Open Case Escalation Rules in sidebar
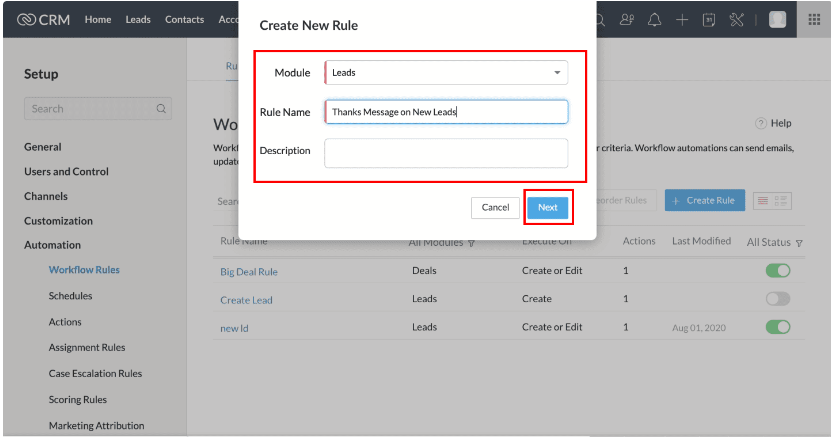The height and width of the screenshot is (437, 831). (x=95, y=373)
